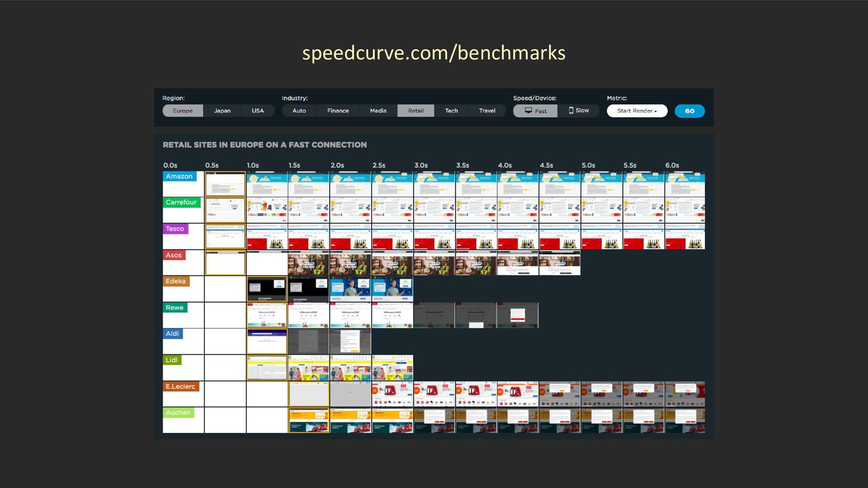Choose the Retail industry filter
The width and height of the screenshot is (868, 488).
pyautogui.click(x=416, y=111)
